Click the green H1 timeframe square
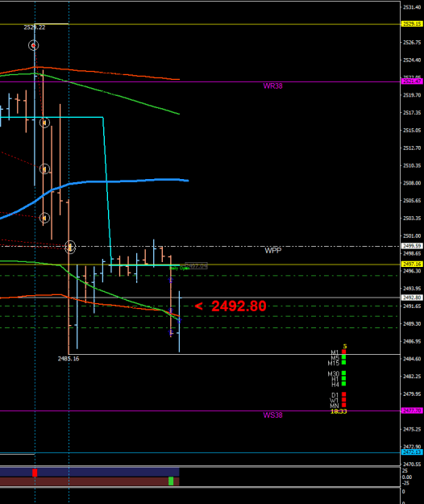The image size is (424, 504). coord(344,378)
